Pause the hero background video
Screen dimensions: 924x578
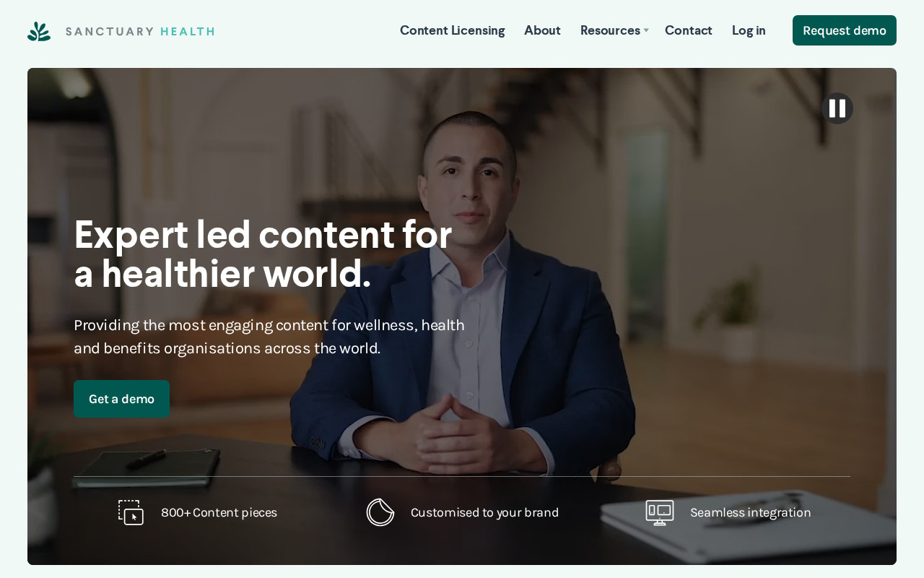[837, 108]
